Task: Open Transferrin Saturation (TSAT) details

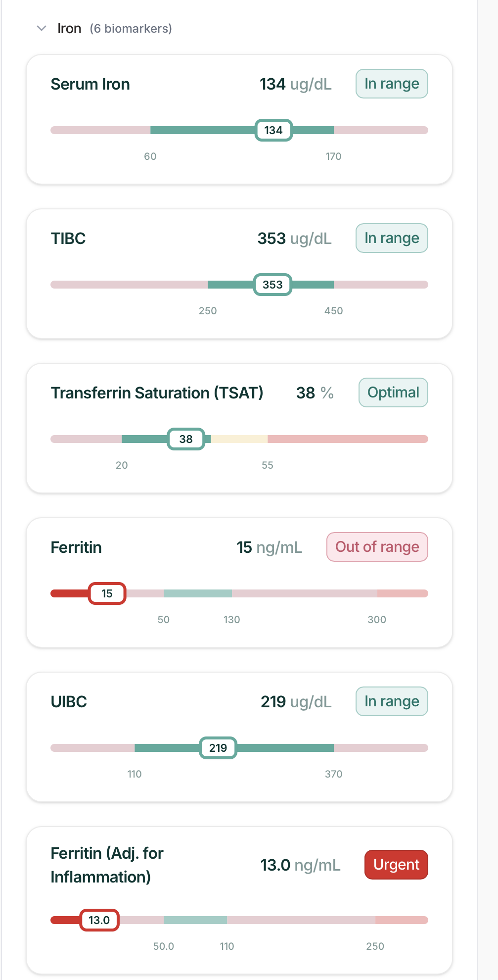Action: pyautogui.click(x=157, y=393)
